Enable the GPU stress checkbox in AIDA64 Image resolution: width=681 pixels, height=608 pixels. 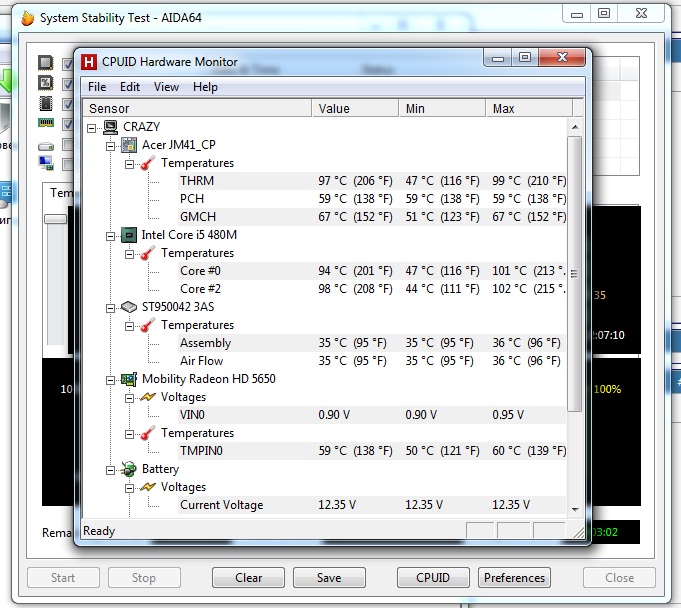[x=67, y=165]
